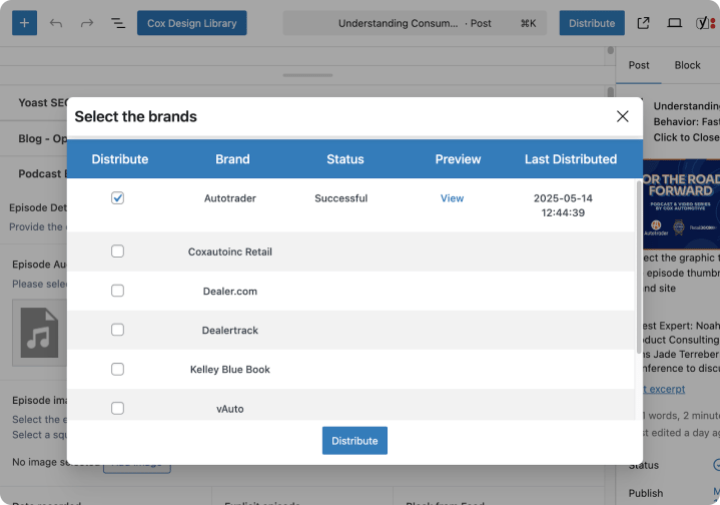The image size is (720, 505).
Task: Click the Kelley Blue Book brand name
Action: 230,370
